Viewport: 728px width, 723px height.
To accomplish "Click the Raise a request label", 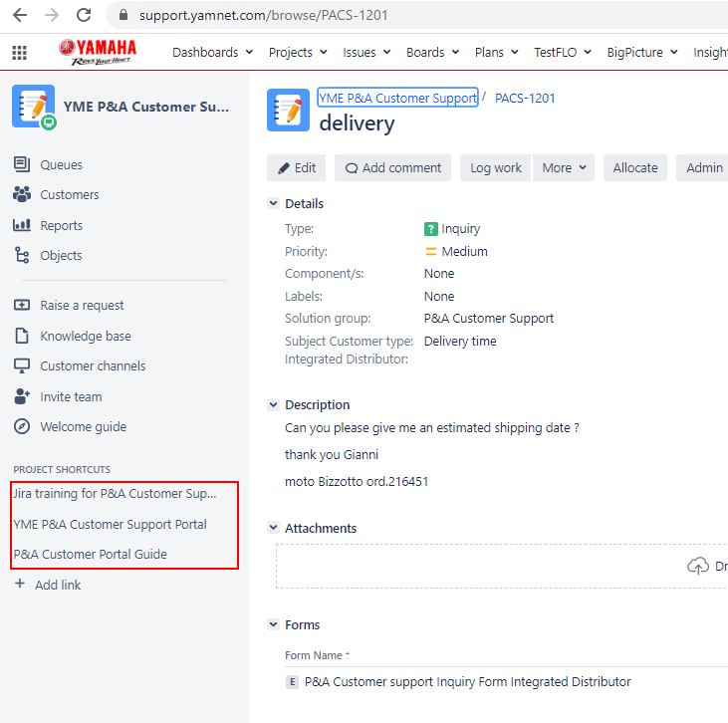I will point(82,305).
